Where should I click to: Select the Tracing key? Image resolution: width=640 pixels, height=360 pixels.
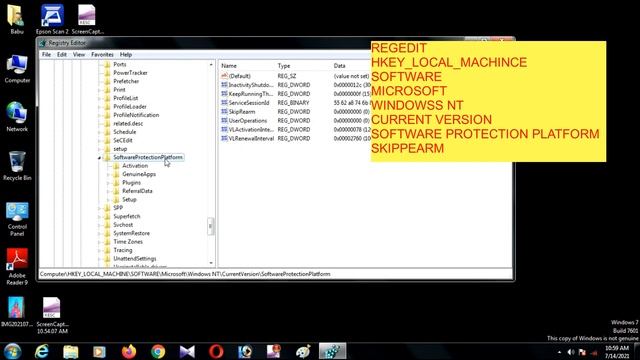click(x=122, y=250)
